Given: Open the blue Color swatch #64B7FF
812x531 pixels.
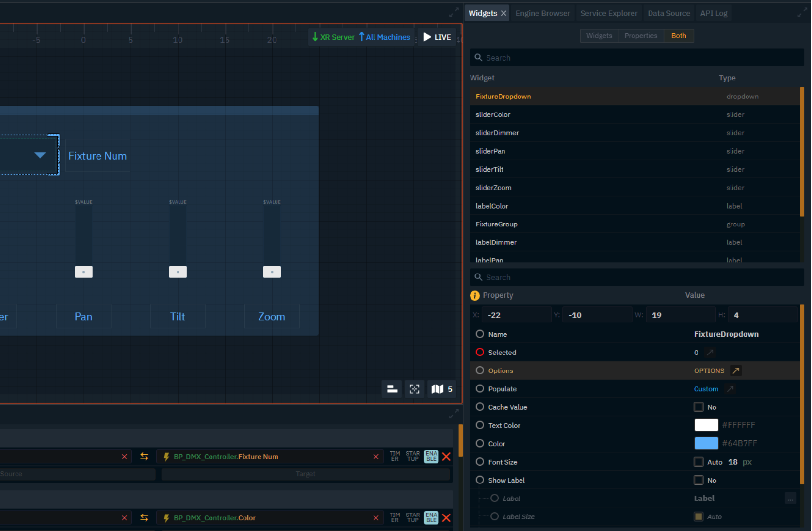Looking at the screenshot, I should [706, 443].
